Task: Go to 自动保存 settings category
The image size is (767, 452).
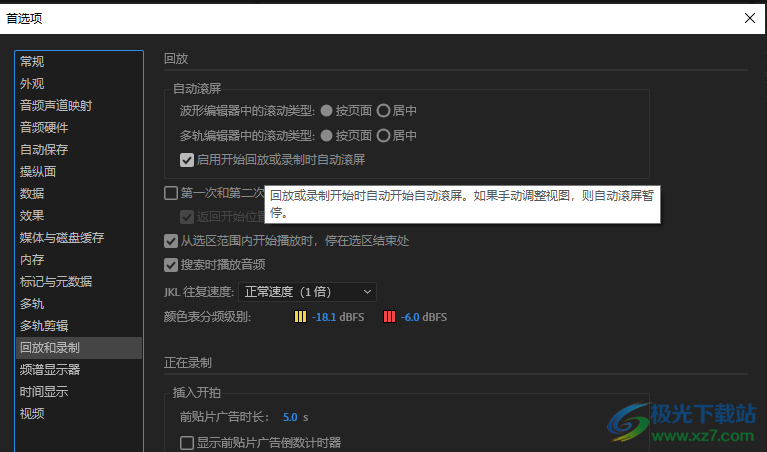Action: [44, 150]
